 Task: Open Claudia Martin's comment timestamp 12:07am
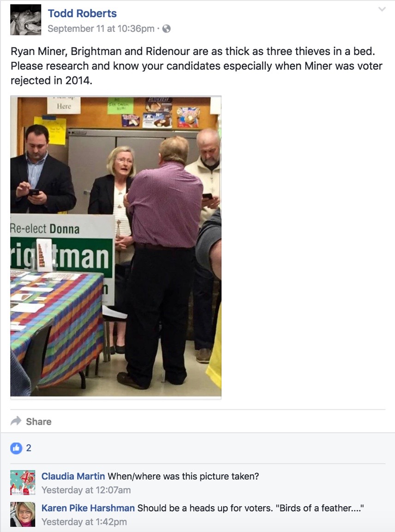[86, 490]
